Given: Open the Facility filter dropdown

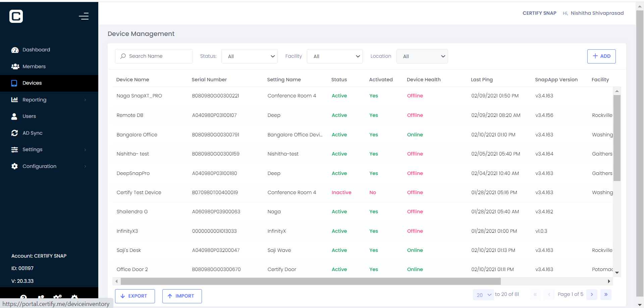Looking at the screenshot, I should 335,56.
